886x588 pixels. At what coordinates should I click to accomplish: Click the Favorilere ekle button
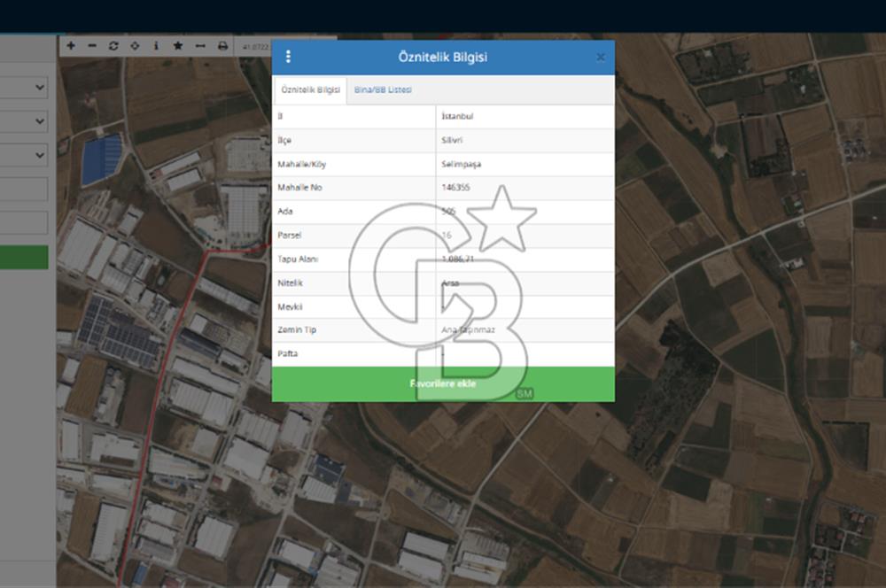pyautogui.click(x=443, y=384)
